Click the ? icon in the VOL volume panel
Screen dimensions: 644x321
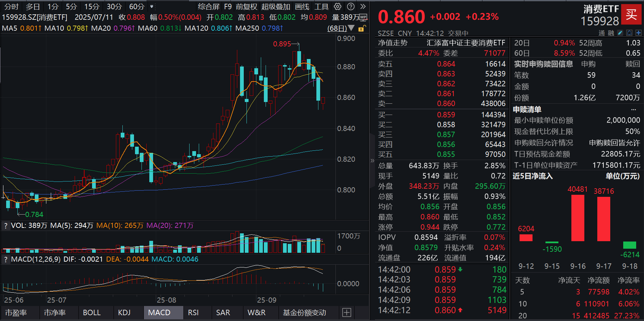5,225
